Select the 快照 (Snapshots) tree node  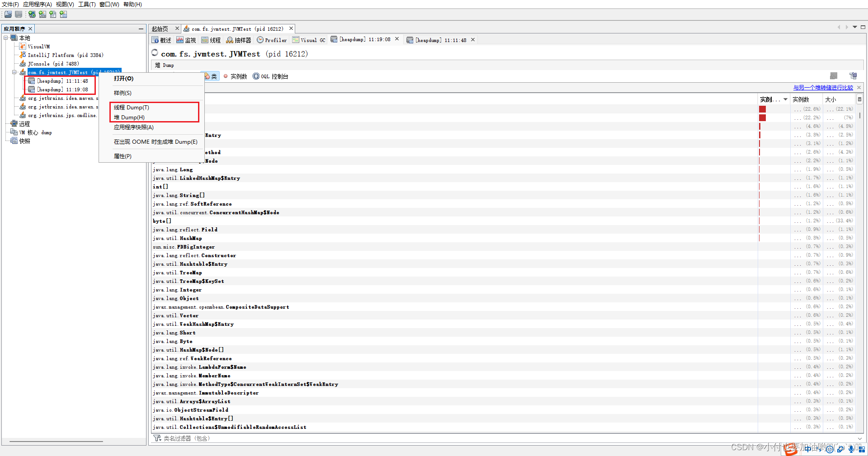(x=20, y=141)
